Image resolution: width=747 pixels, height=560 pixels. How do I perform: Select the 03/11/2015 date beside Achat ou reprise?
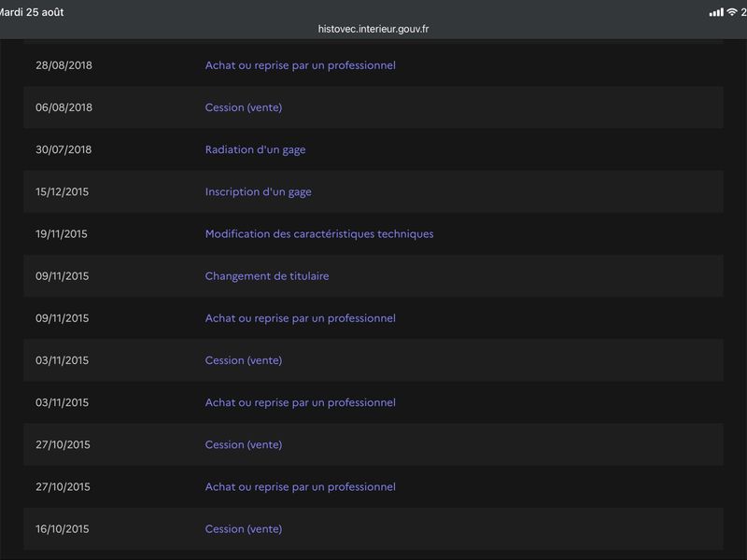62,402
